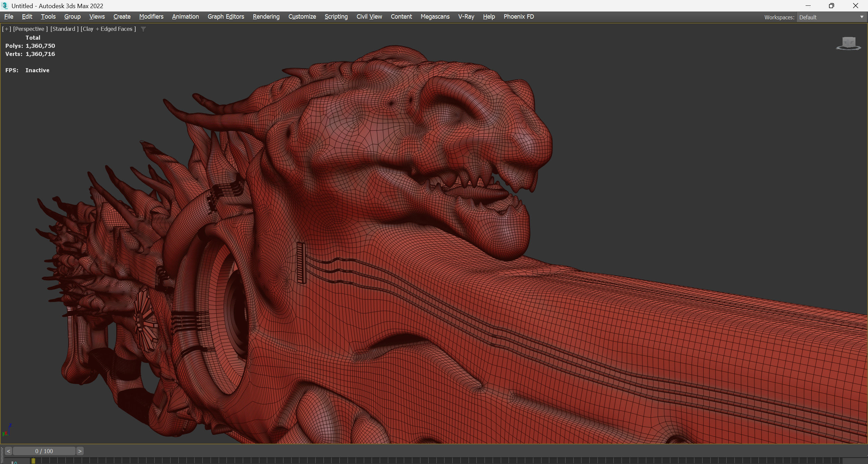Screen dimensions: 868x464
Task: Open the Graph Editors menu
Action: [x=226, y=17]
